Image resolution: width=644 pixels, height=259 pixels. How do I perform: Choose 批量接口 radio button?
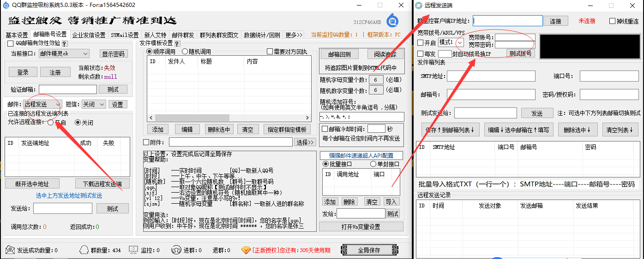[x=325, y=164]
